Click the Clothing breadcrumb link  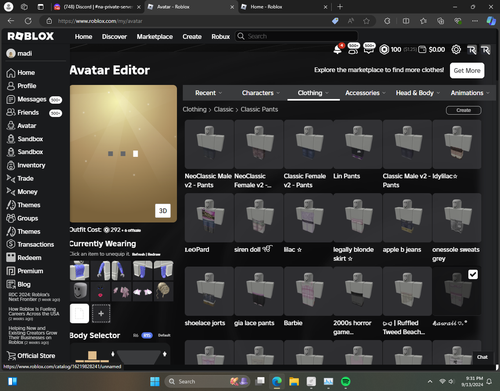[x=194, y=109]
